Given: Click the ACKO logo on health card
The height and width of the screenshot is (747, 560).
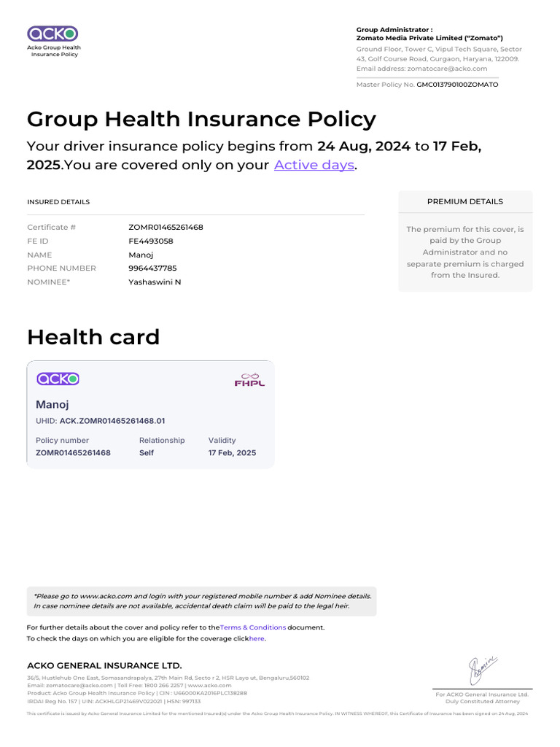Looking at the screenshot, I should [x=58, y=379].
